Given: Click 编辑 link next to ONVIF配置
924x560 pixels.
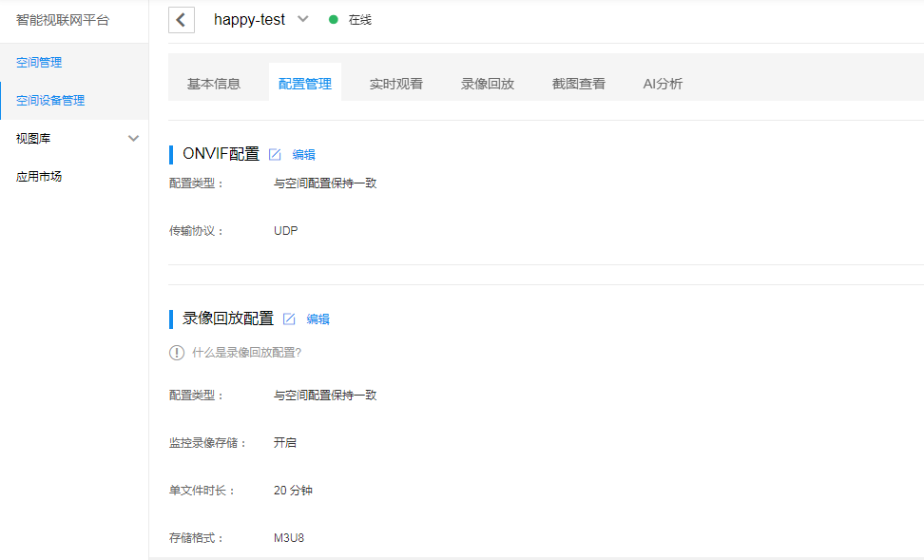Looking at the screenshot, I should point(303,154).
